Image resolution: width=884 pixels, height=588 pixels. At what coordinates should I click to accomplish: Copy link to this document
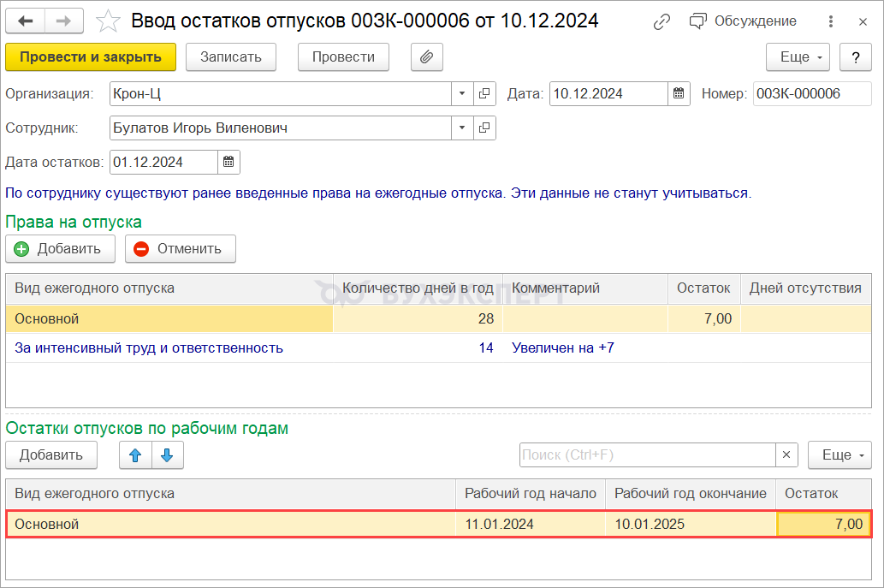(662, 21)
